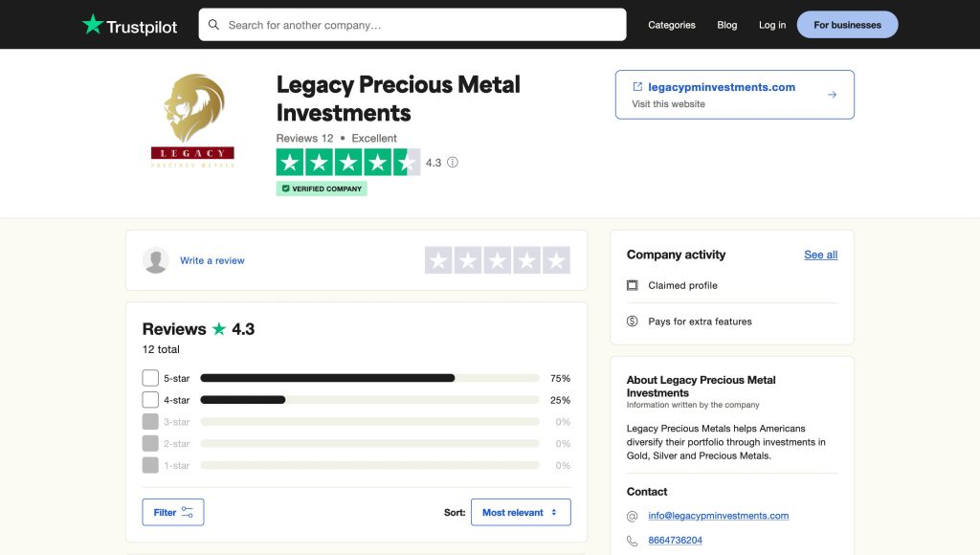Click the Legacy Precious Metals lion logo
Viewport: 980px width, 555px height.
pos(192,122)
